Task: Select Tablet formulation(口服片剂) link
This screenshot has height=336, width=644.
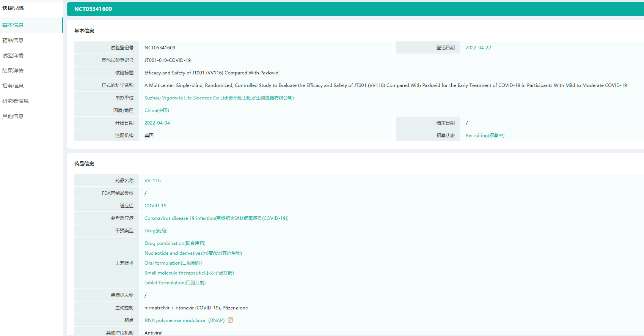Action: (175, 283)
